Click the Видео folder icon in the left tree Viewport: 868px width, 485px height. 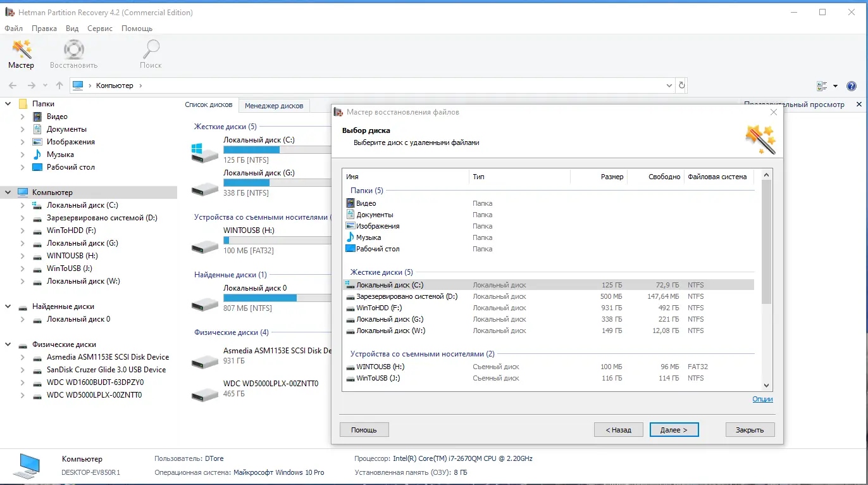[37, 117]
